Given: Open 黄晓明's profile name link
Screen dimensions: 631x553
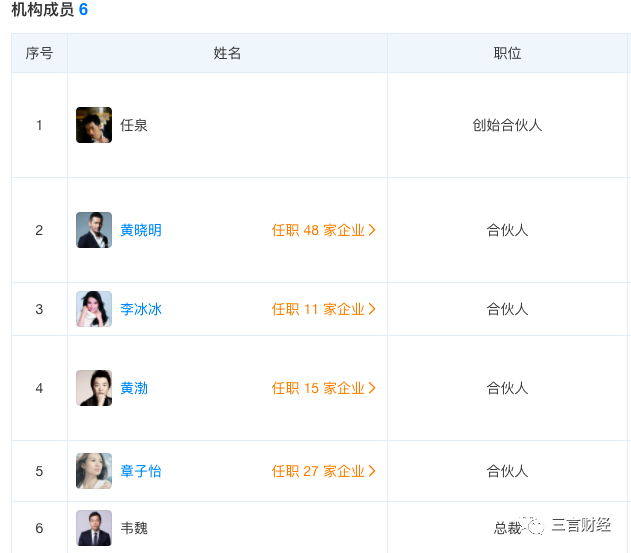Looking at the screenshot, I should [141, 230].
